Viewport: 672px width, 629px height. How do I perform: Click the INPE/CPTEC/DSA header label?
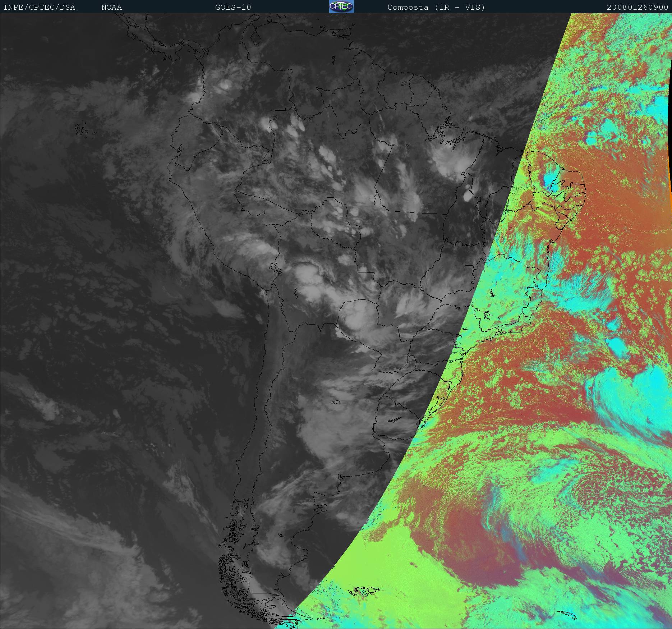[39, 7]
